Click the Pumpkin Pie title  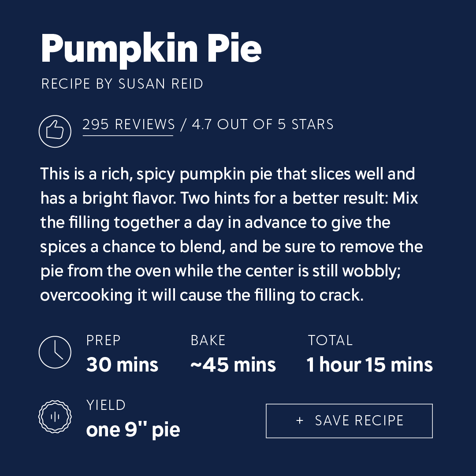[151, 48]
